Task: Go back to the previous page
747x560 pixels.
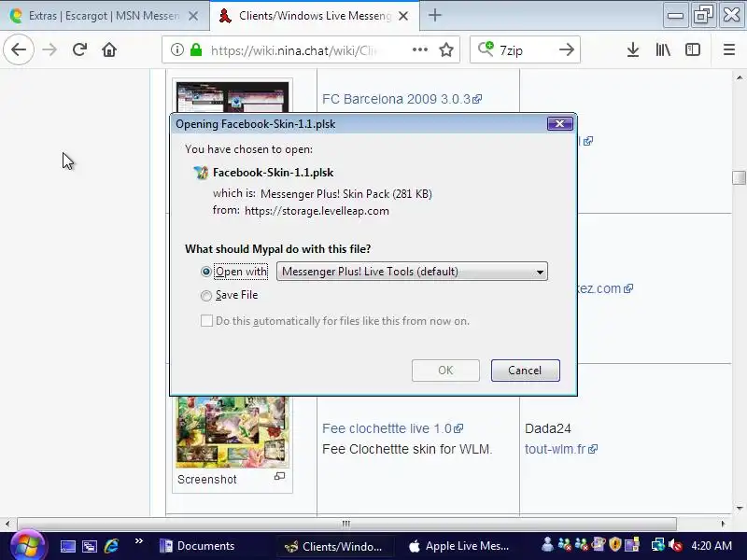Action: coord(19,49)
